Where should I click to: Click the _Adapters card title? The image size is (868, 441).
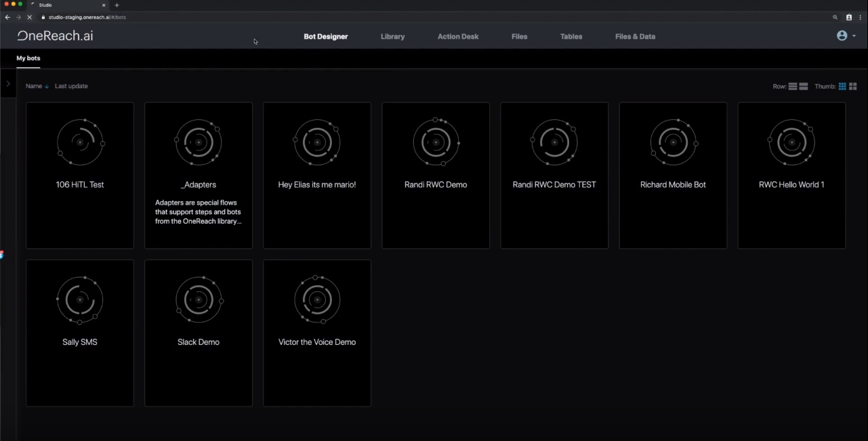[x=199, y=184]
